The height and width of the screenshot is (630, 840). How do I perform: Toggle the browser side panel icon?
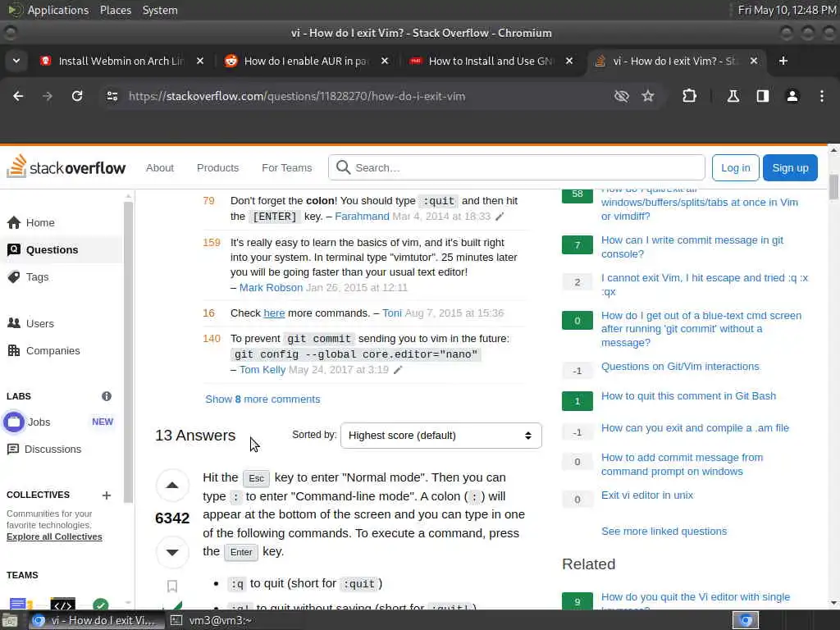(762, 97)
